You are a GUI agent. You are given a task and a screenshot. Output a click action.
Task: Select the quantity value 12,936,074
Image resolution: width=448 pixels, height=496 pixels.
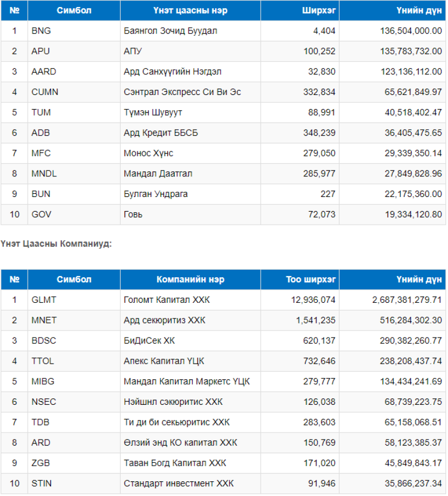[313, 300]
